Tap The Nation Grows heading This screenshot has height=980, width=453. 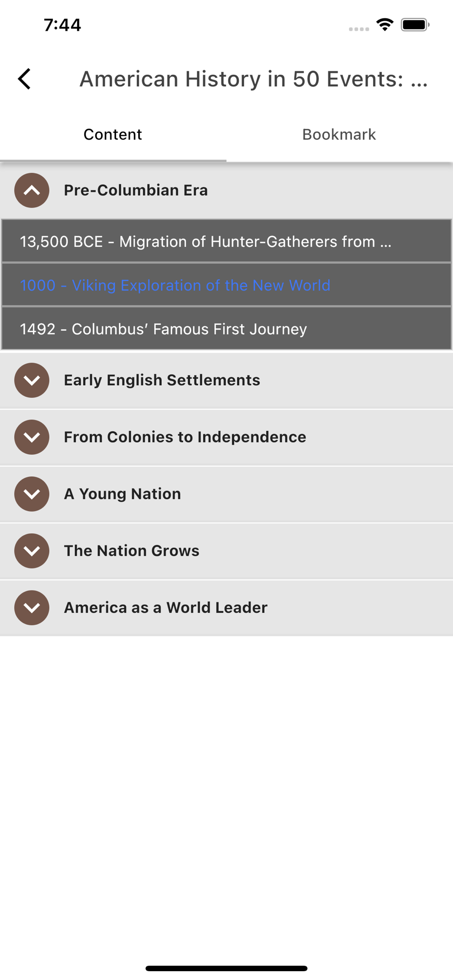(x=131, y=551)
